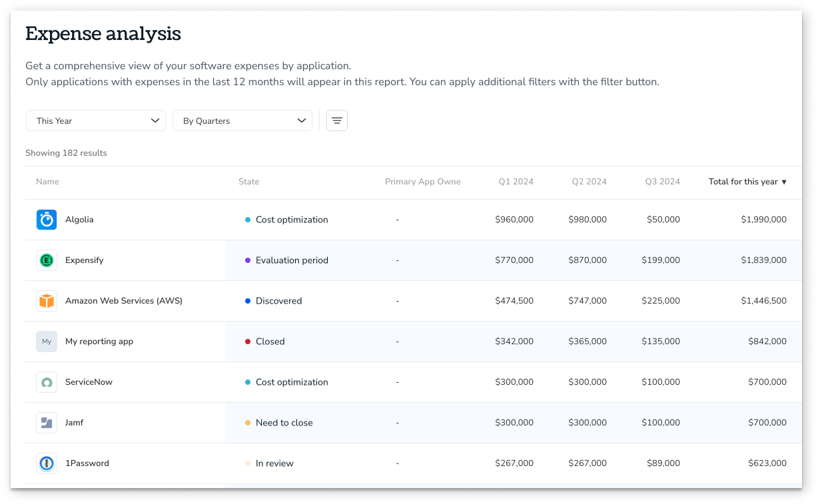Click the $1,990,000 total
This screenshot has width=818, height=504.
[x=763, y=220]
